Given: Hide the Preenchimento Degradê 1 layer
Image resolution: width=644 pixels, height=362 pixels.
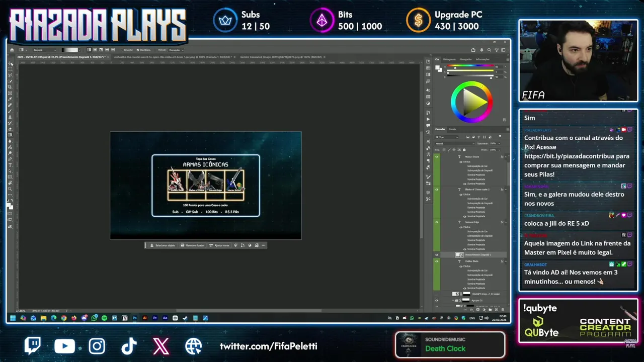Looking at the screenshot, I should pos(436,255).
